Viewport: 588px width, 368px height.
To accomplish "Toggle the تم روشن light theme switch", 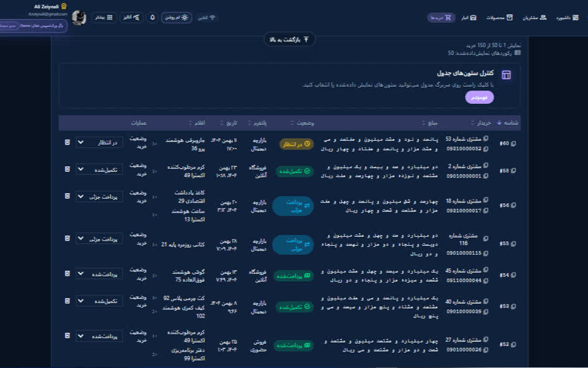I will pyautogui.click(x=177, y=17).
